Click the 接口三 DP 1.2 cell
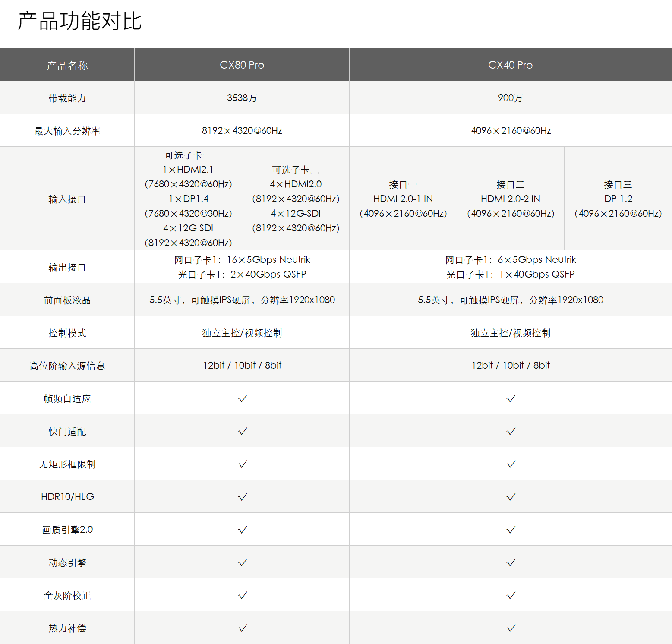 coord(618,199)
